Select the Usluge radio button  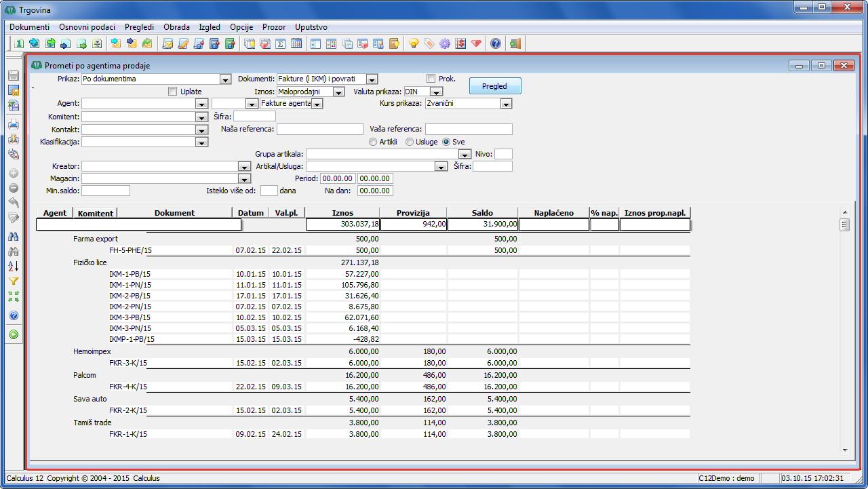coord(410,142)
